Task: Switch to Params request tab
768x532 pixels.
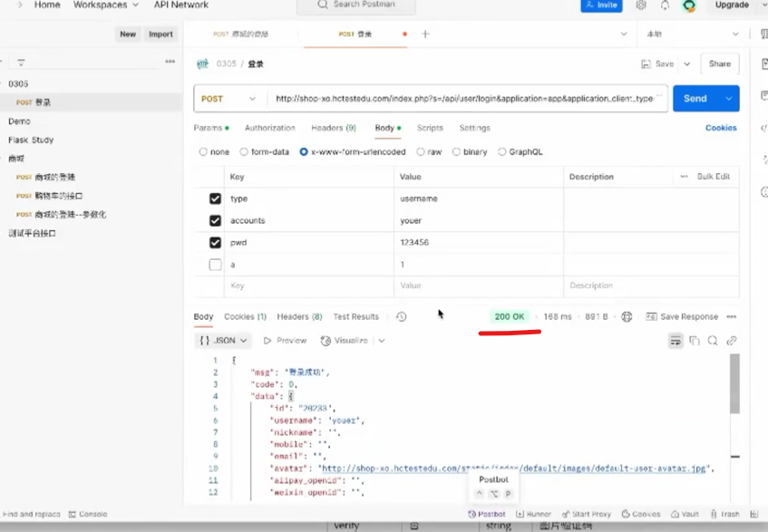Action: [x=211, y=128]
